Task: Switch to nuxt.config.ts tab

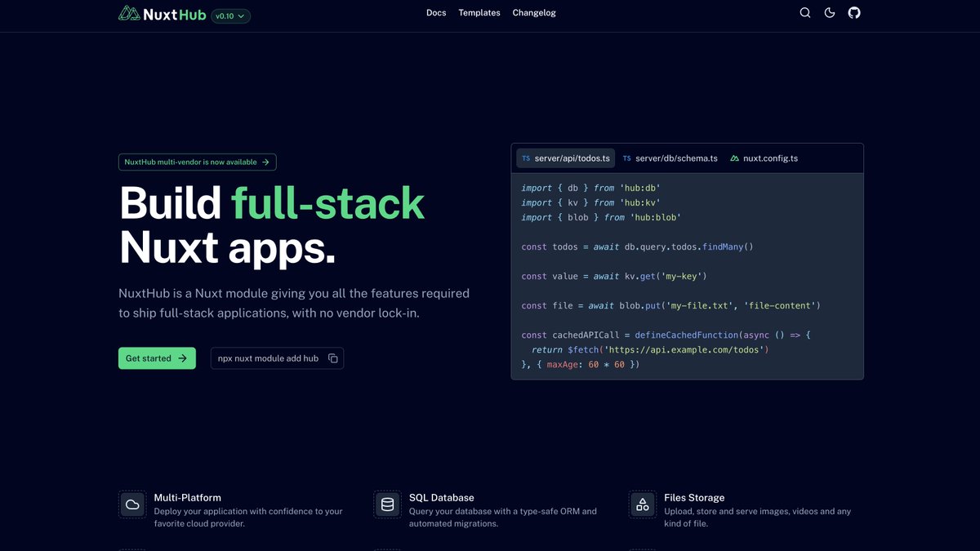Action: point(764,158)
